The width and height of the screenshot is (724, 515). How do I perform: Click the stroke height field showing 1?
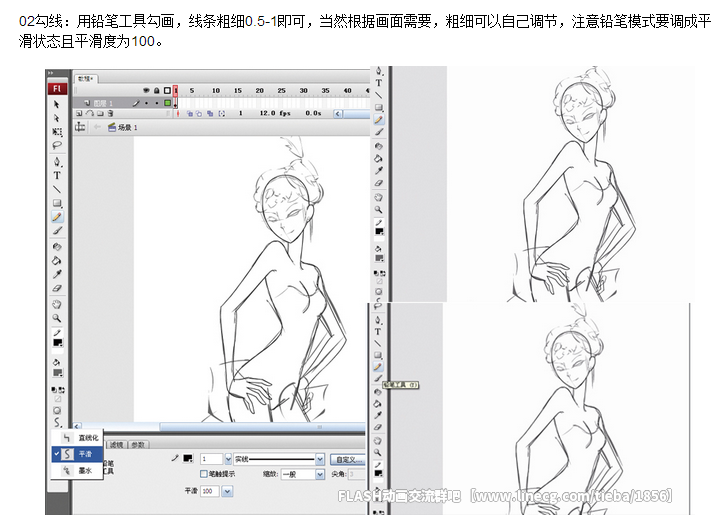click(x=212, y=459)
